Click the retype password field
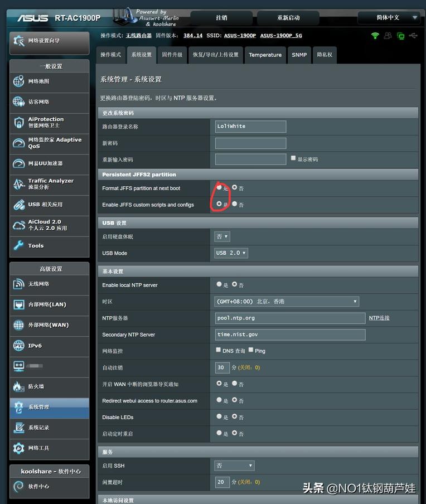 (250, 159)
